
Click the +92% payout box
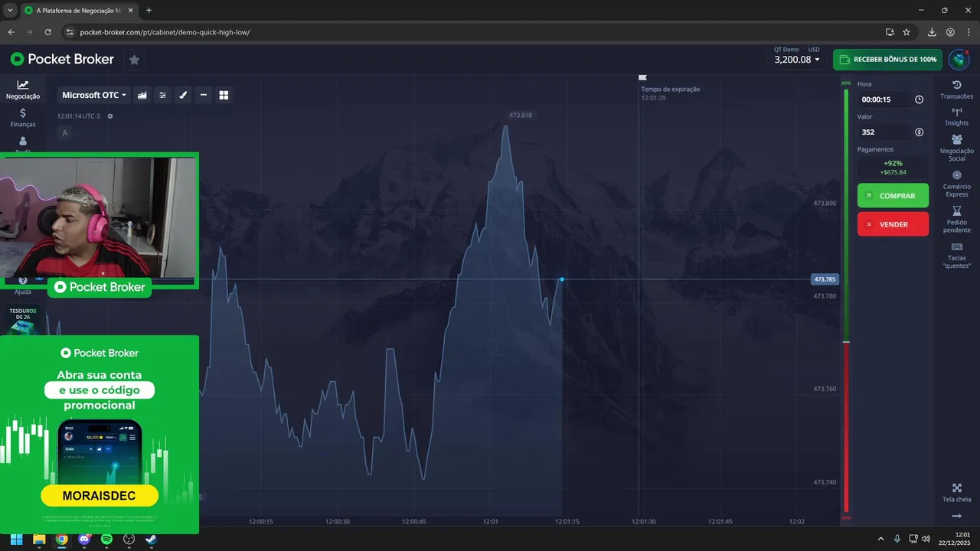(x=893, y=168)
